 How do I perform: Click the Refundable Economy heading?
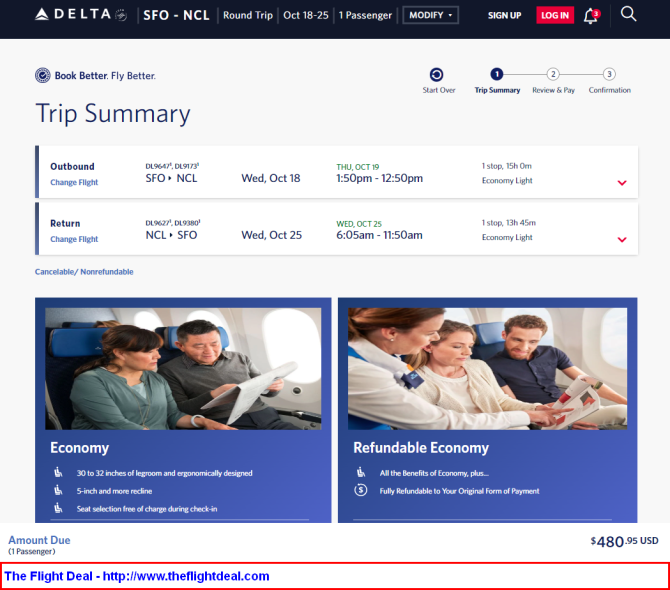tap(421, 448)
